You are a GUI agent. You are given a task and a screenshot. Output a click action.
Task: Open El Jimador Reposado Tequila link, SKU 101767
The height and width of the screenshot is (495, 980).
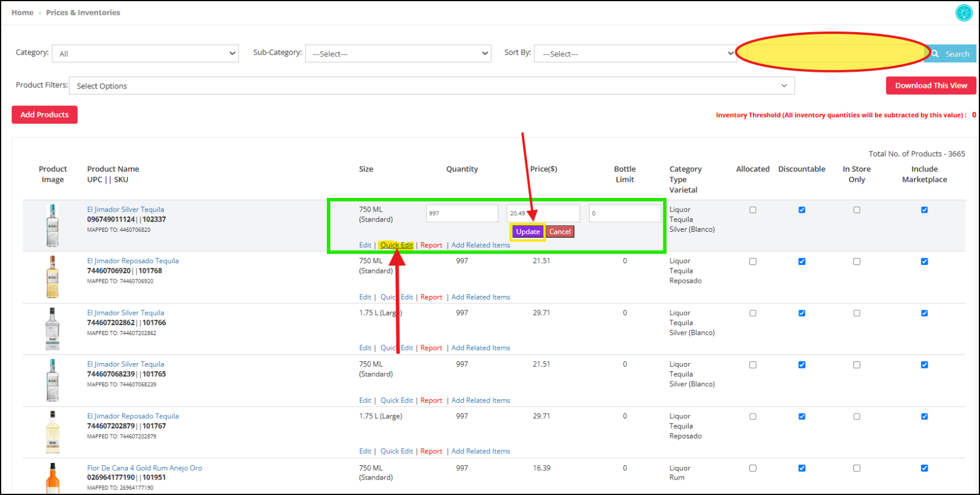point(133,416)
